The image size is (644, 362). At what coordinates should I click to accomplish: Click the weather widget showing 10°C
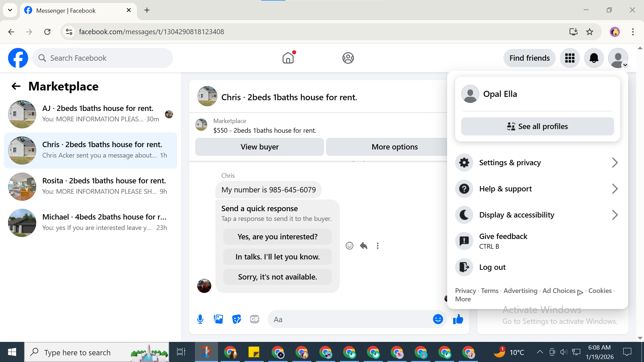509,352
